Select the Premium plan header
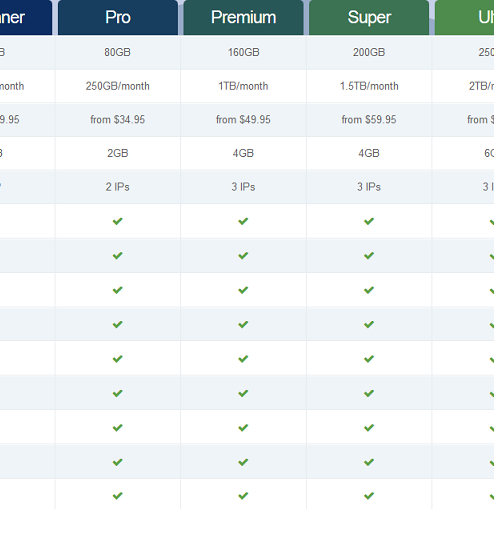Image resolution: width=494 pixels, height=559 pixels. pos(243,17)
